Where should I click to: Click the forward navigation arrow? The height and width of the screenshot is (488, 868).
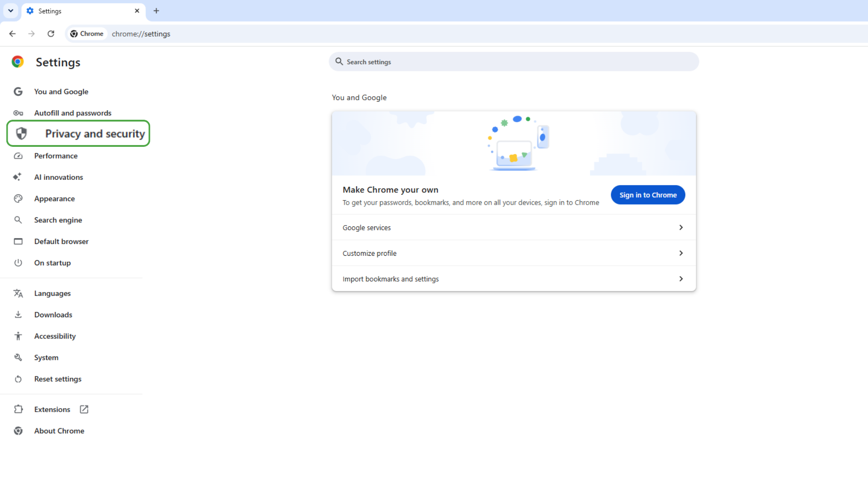tap(31, 33)
